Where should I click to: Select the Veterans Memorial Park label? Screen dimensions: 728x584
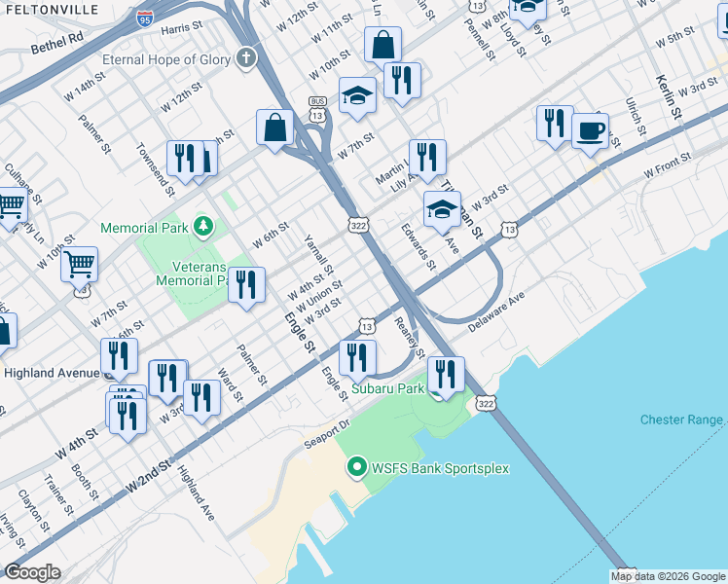pos(192,274)
